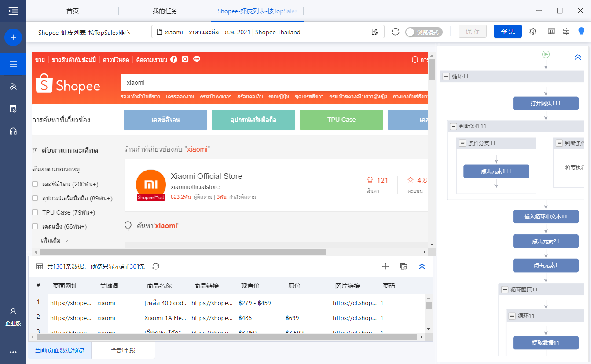Select the 点击元素111 workflow step
The width and height of the screenshot is (591, 364).
click(x=496, y=171)
